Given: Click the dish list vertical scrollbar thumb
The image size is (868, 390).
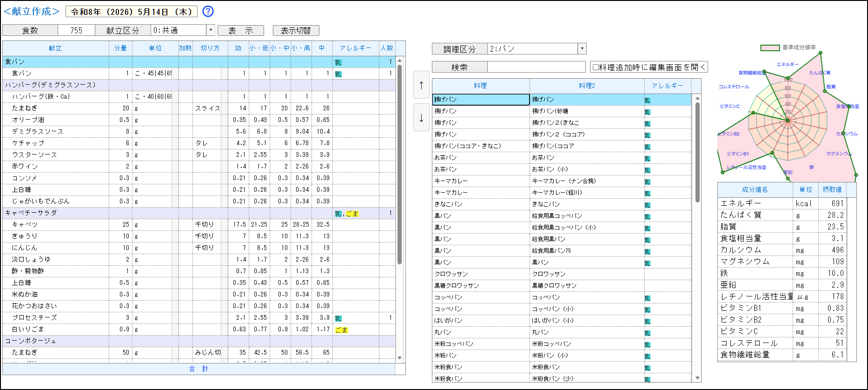Looking at the screenshot, I should pos(697,152).
